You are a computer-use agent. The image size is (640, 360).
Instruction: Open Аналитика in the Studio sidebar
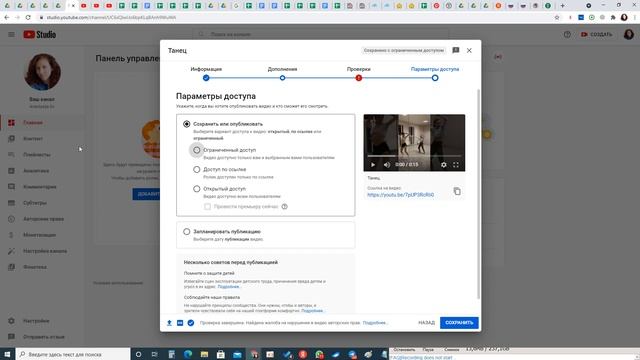[36, 171]
